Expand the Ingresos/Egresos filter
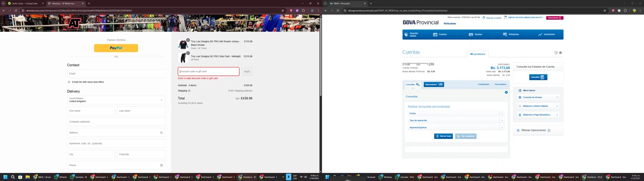This screenshot has width=644, height=181. click(456, 127)
